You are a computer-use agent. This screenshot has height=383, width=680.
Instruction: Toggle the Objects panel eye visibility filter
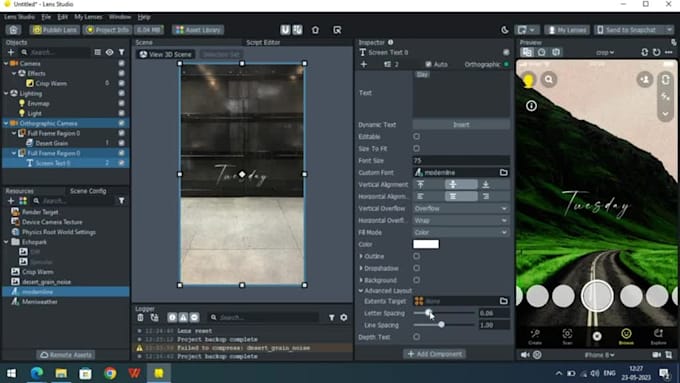[x=109, y=52]
